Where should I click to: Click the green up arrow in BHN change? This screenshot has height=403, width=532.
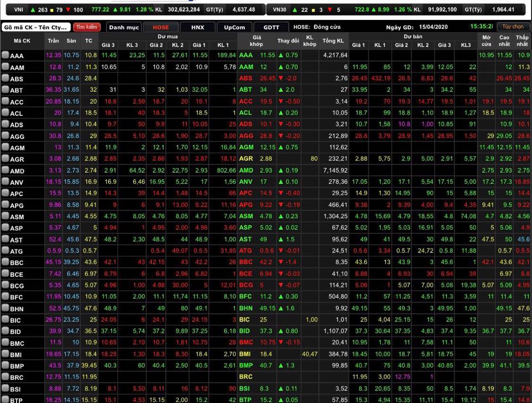281,308
